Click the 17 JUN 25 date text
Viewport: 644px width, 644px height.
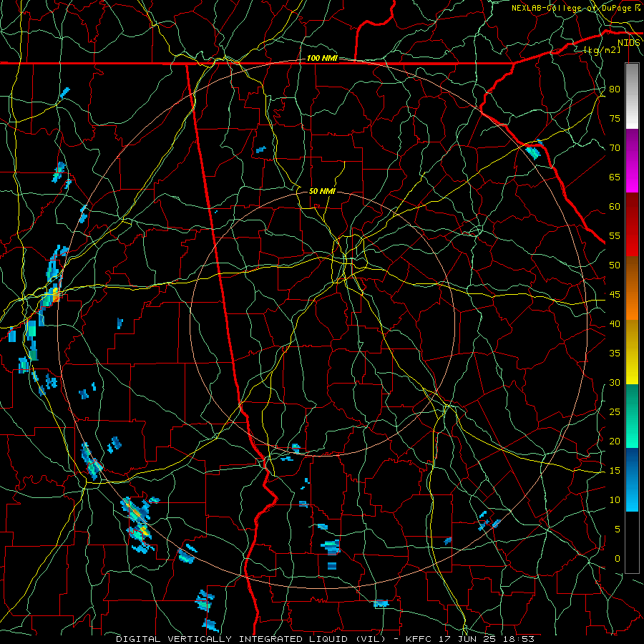[468, 639]
